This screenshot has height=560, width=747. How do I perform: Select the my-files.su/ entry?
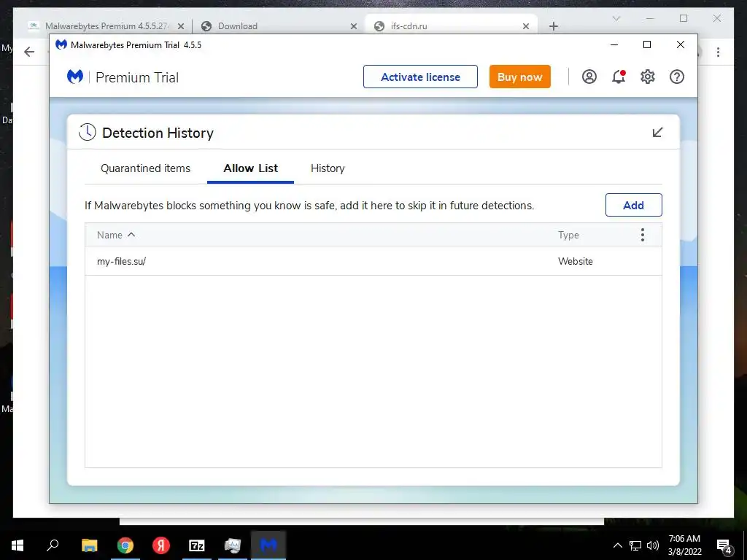pos(373,261)
